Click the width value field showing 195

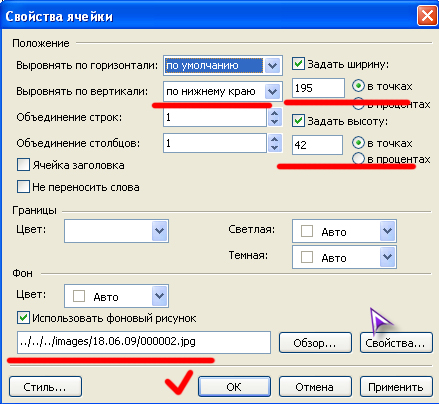tap(318, 88)
